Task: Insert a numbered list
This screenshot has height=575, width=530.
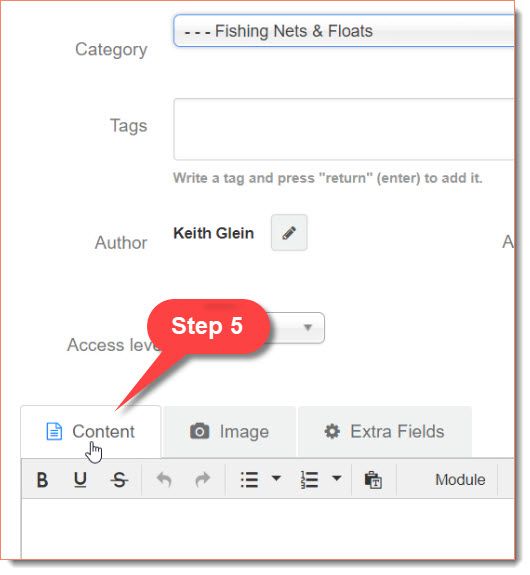Action: point(310,480)
